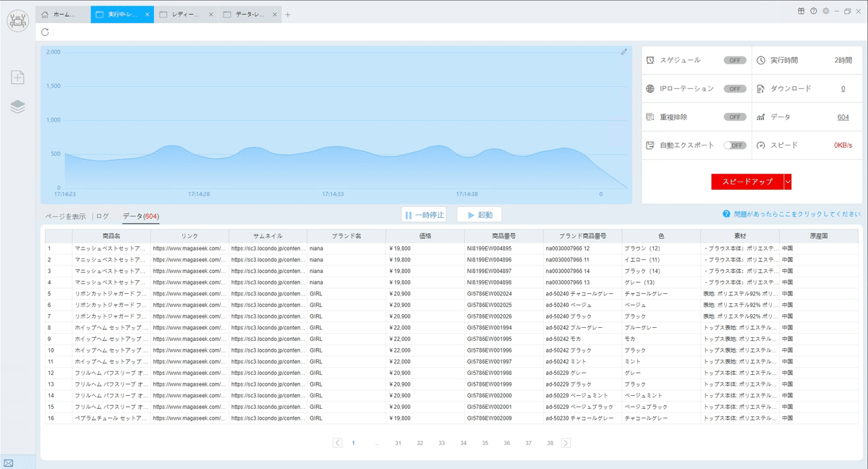This screenshot has width=868, height=469.
Task: Click product number GI5786EW002024 cell
Action: click(x=503, y=294)
